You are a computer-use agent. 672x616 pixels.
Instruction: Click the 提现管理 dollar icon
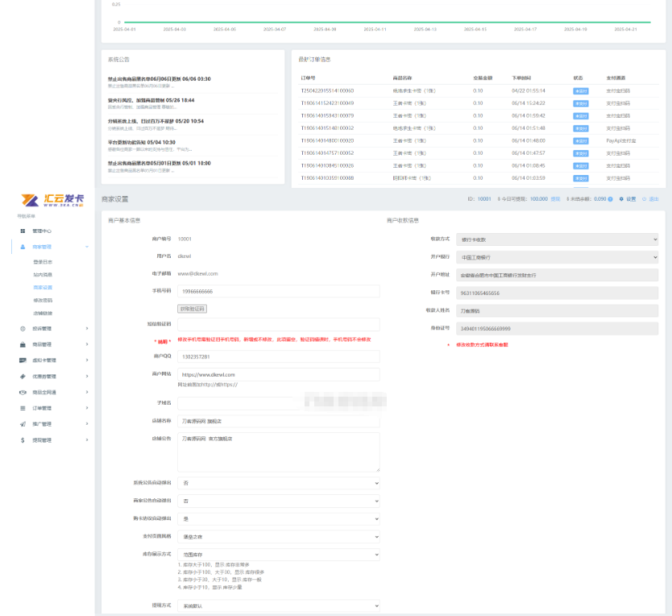tap(23, 440)
